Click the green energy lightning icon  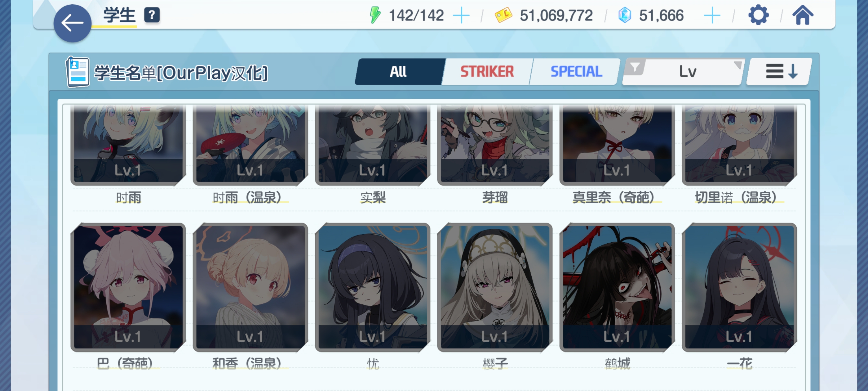pyautogui.click(x=375, y=15)
